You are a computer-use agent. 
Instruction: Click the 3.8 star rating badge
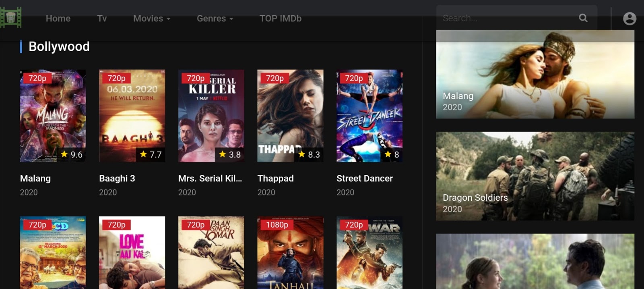(x=230, y=154)
